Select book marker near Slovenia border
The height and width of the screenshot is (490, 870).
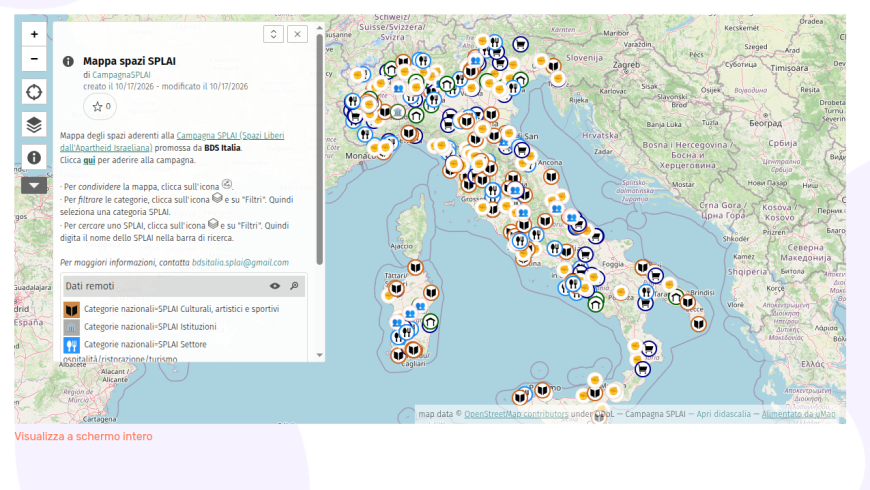[553, 66]
